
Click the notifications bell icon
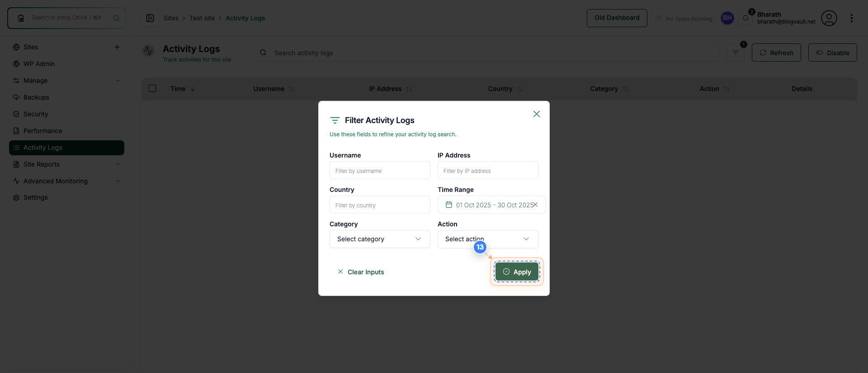coord(745,18)
